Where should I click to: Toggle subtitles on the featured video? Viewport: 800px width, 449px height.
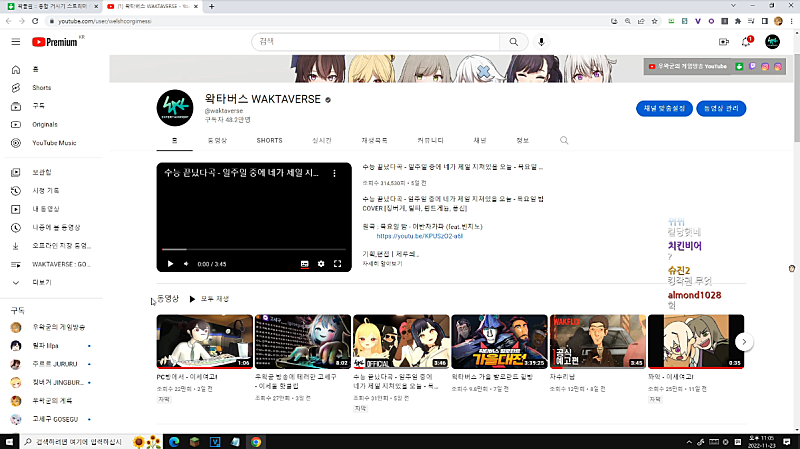pos(305,263)
